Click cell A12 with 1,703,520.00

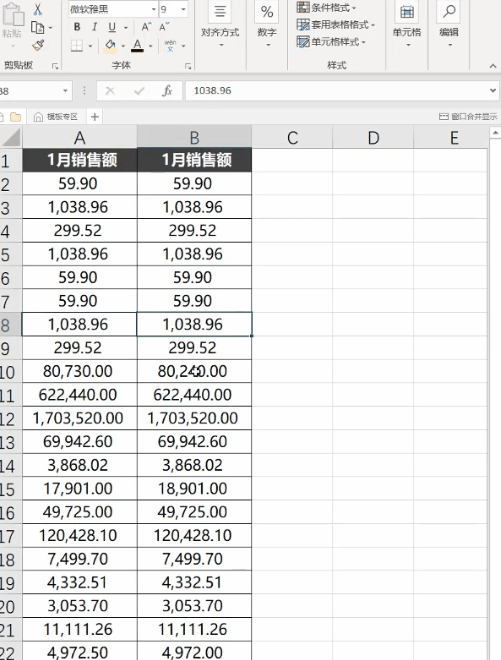click(80, 418)
